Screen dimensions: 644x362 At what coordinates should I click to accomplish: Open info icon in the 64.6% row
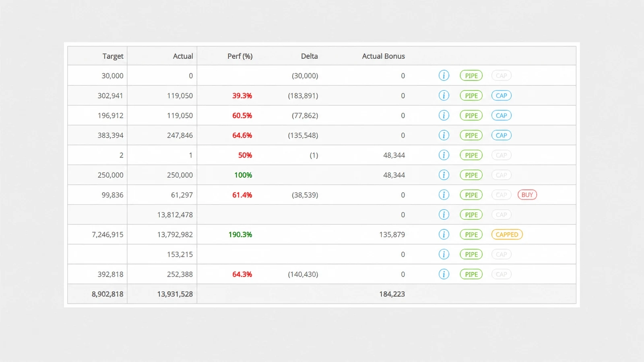pos(444,135)
